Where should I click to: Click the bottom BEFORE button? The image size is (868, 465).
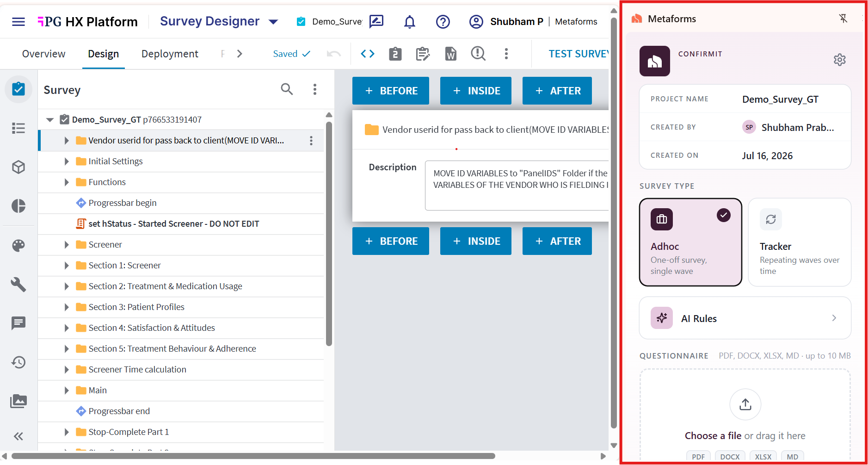(391, 241)
